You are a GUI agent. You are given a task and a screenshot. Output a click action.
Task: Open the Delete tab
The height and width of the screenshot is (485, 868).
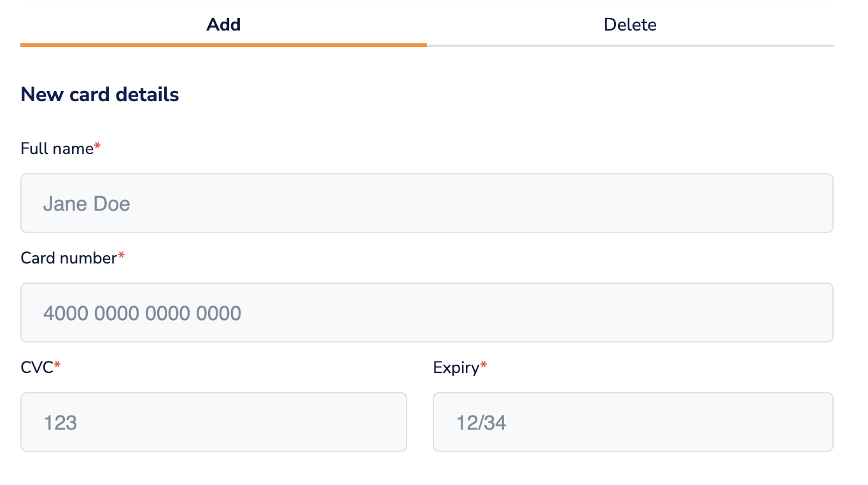click(x=630, y=25)
